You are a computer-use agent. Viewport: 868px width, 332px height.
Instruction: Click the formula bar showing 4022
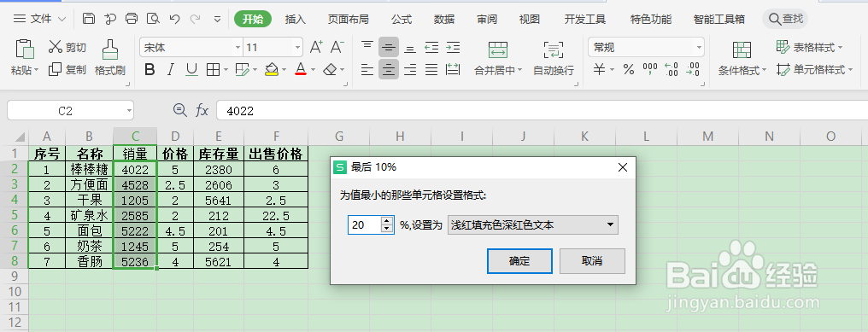coord(542,111)
